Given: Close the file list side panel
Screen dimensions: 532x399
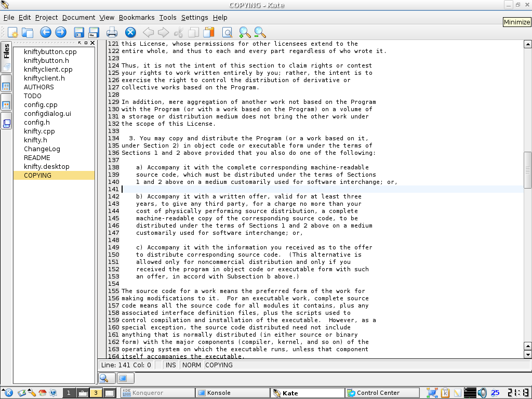Looking at the screenshot, I should point(92,43).
